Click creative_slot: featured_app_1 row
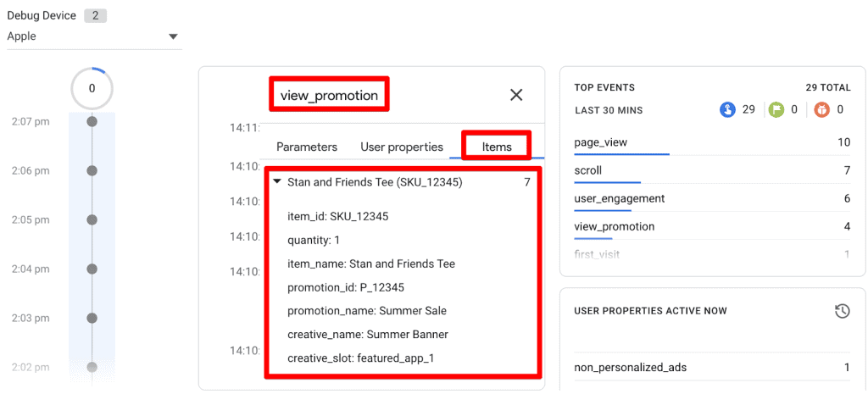The height and width of the screenshot is (394, 868). click(361, 358)
